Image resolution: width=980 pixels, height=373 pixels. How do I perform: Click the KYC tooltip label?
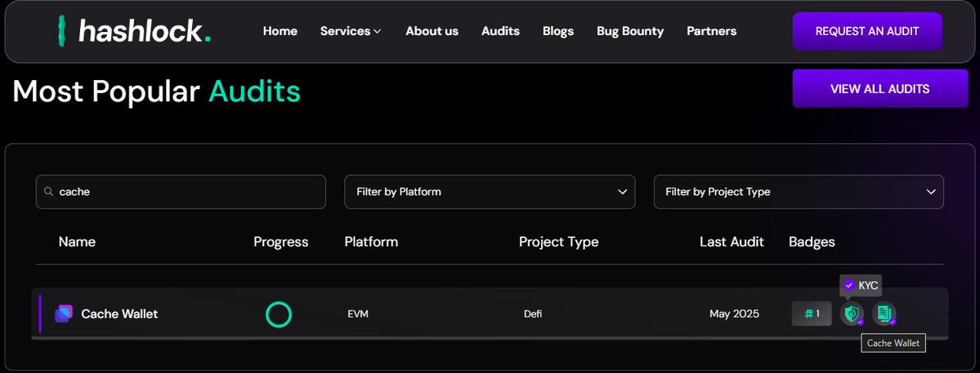(861, 285)
